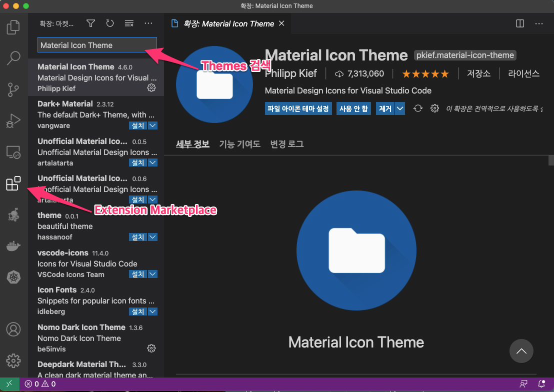The width and height of the screenshot is (554, 392).
Task: Open the Extensions marketplace view
Action: pyautogui.click(x=13, y=183)
